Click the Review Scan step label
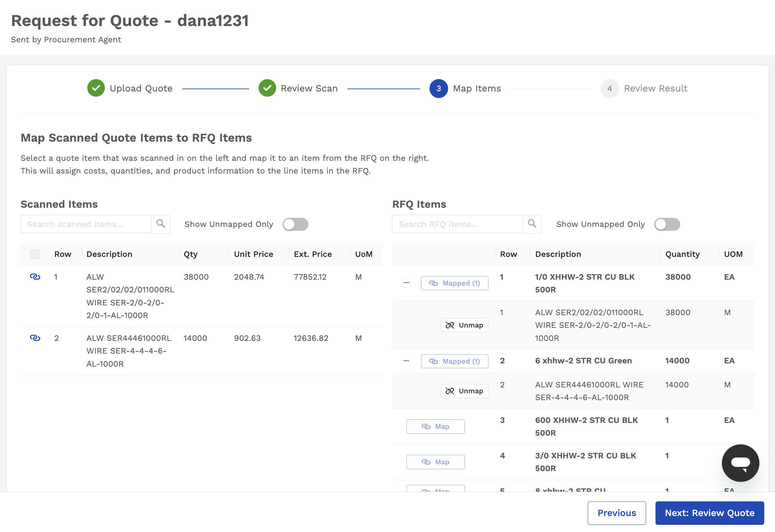Viewport: 775px width, 532px height. [x=309, y=88]
